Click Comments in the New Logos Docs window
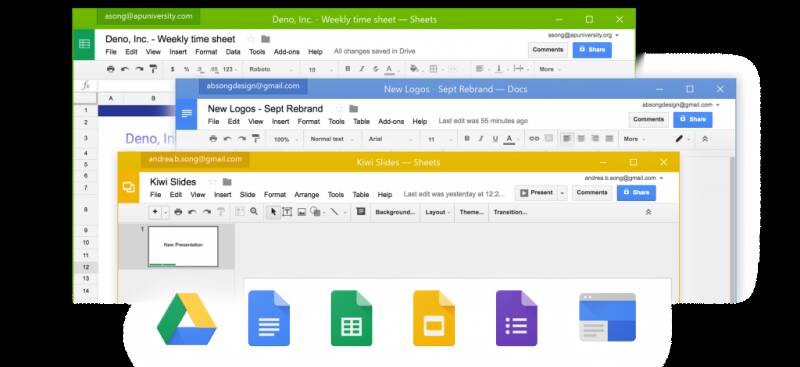The width and height of the screenshot is (800, 367). click(x=648, y=119)
